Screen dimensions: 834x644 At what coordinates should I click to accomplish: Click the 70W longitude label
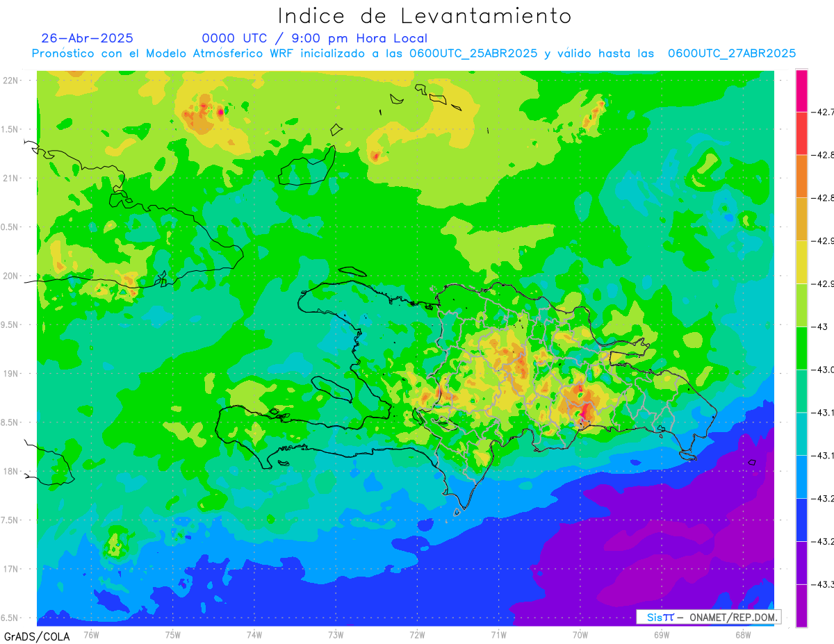[580, 634]
